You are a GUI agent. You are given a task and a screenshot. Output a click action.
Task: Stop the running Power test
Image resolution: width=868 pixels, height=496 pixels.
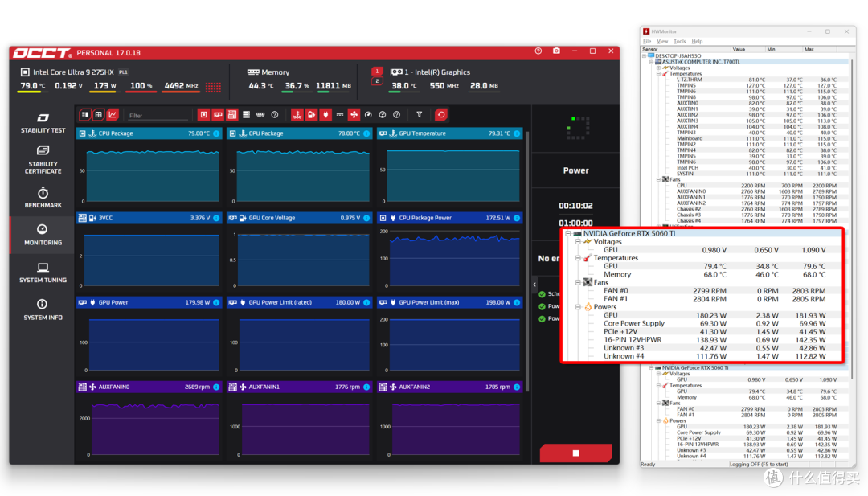[x=575, y=453]
